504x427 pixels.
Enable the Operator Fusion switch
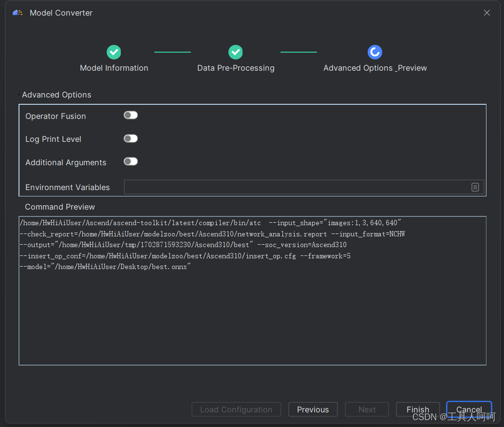point(131,115)
